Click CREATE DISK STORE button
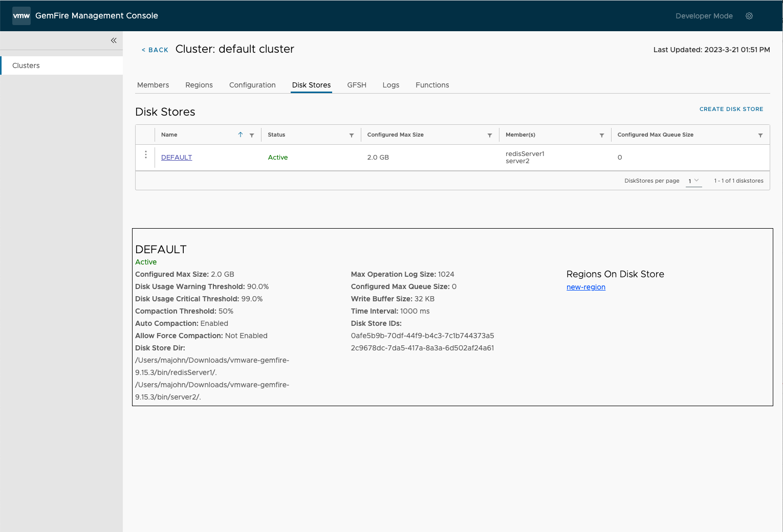The image size is (783, 532). pos(731,109)
